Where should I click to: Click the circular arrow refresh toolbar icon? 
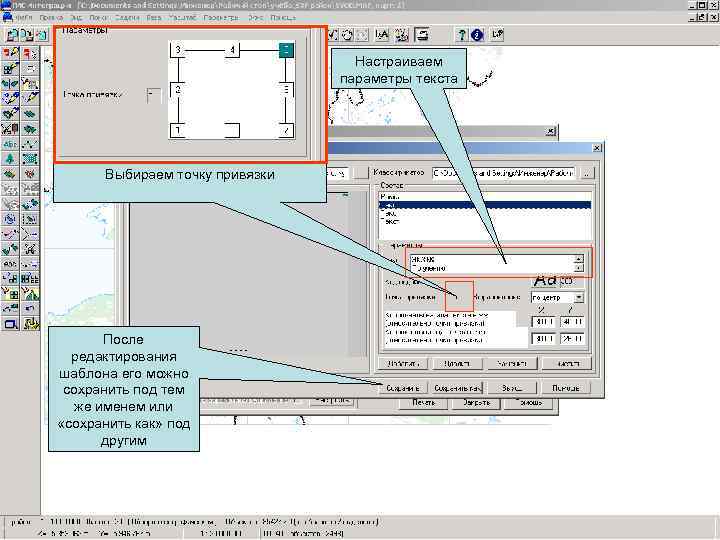point(347,35)
